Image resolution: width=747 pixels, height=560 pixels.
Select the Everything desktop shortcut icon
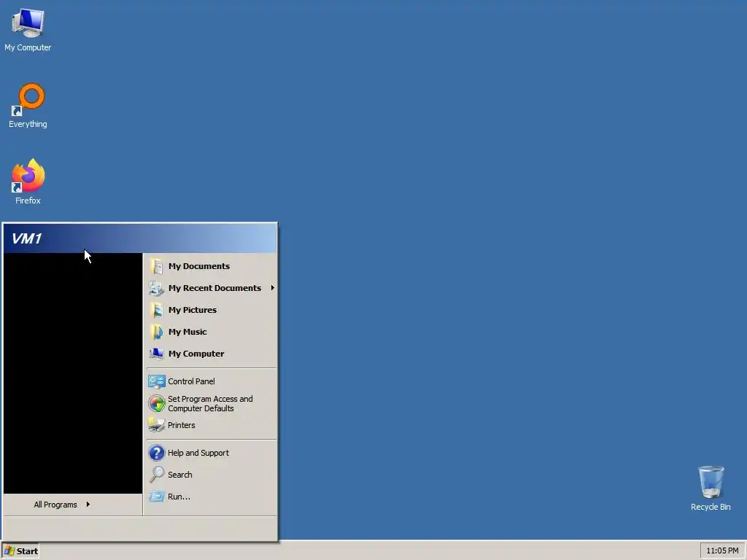pyautogui.click(x=28, y=99)
